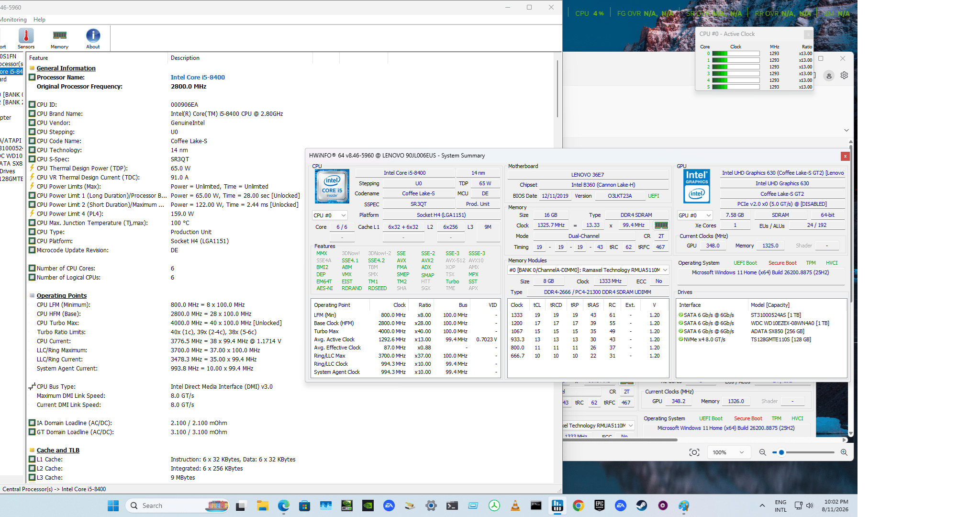The height and width of the screenshot is (517, 980).
Task: Click the horizontal scrollbar in the image viewer
Action: pyautogui.click(x=620, y=440)
